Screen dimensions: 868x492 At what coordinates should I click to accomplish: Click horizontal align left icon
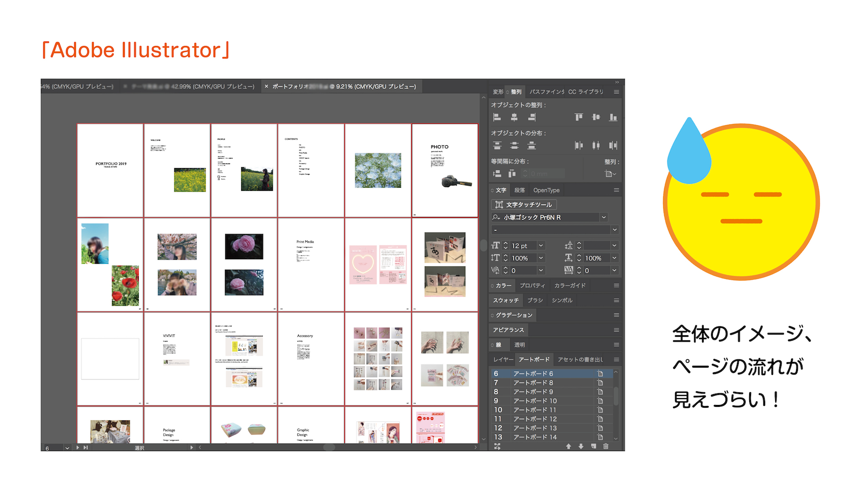point(497,118)
